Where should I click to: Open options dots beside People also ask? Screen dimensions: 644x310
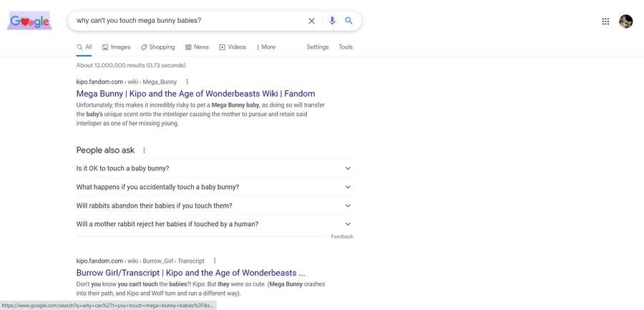144,150
